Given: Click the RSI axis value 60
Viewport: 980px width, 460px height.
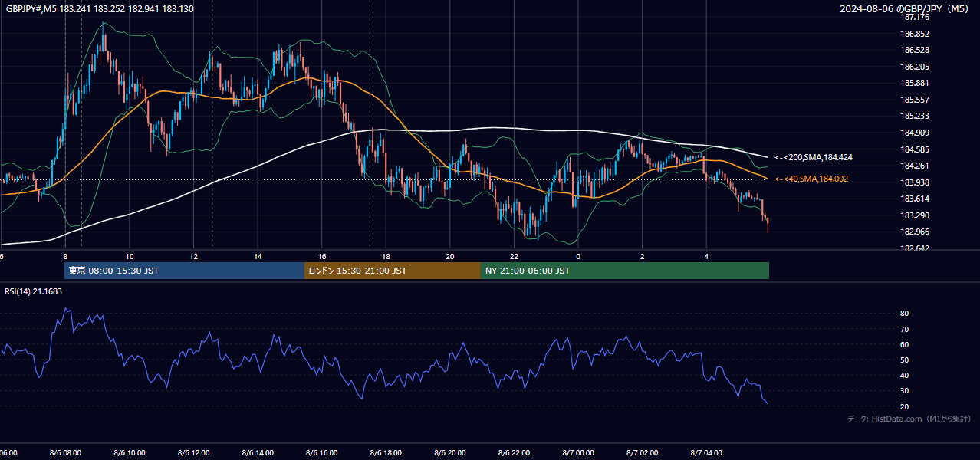Looking at the screenshot, I should tap(905, 344).
